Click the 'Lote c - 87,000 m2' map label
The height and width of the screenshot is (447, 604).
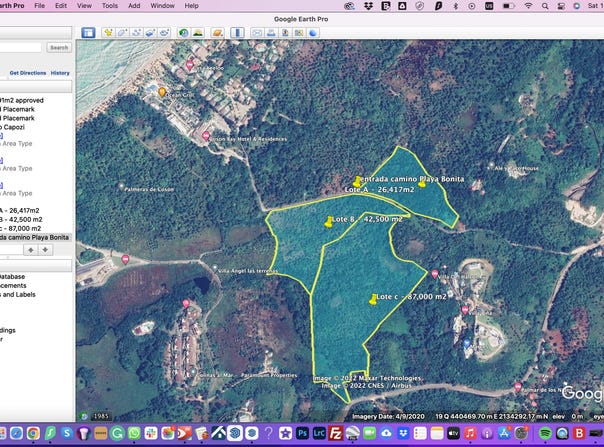pos(411,296)
